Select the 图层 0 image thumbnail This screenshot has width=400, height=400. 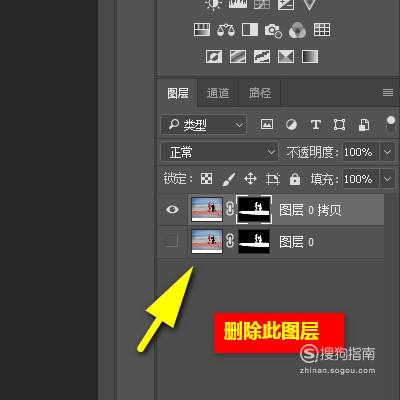tap(207, 241)
